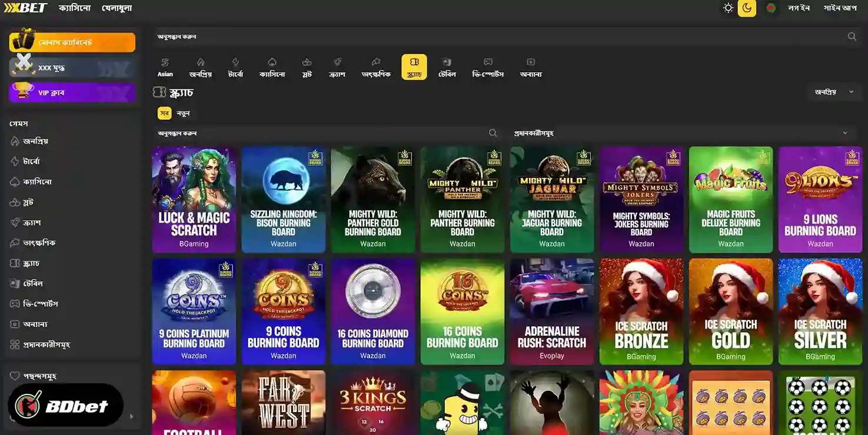Screen dimensions: 868x435
Task: Open sidebar স্ক্র্যাচ card icon item
Action: pos(25,263)
